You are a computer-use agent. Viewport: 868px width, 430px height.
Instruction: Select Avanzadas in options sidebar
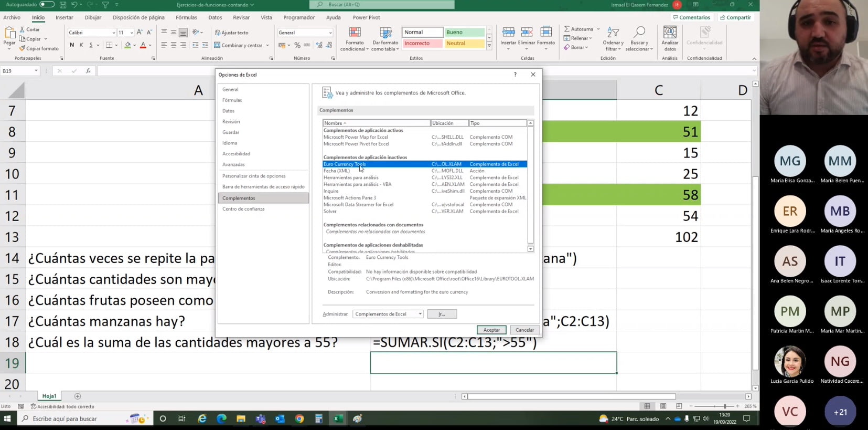click(233, 164)
